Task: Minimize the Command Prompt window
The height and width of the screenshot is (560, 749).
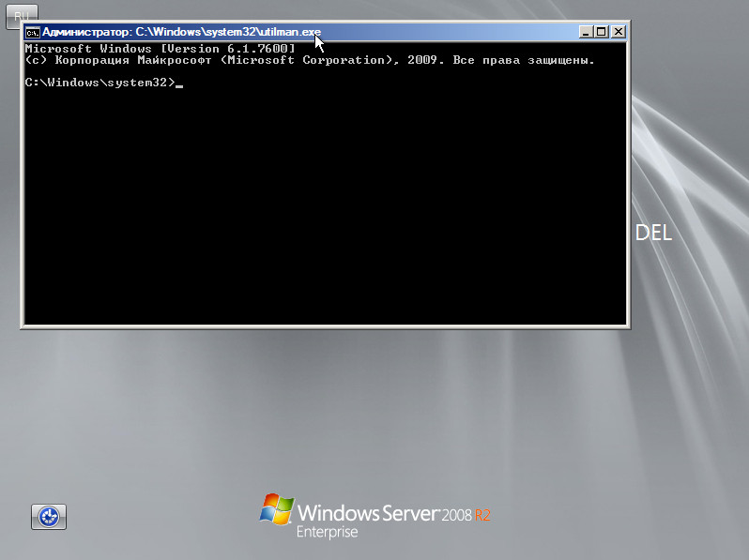Action: [586, 32]
